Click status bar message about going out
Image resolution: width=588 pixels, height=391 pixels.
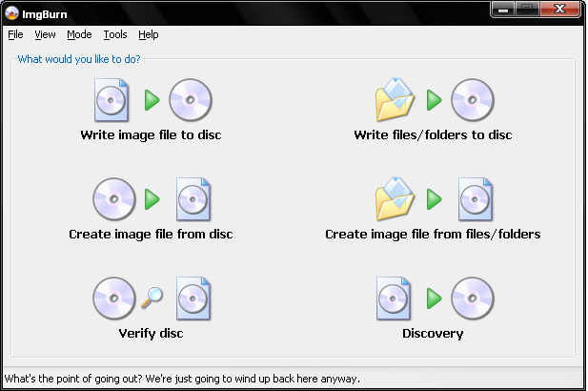tap(182, 379)
